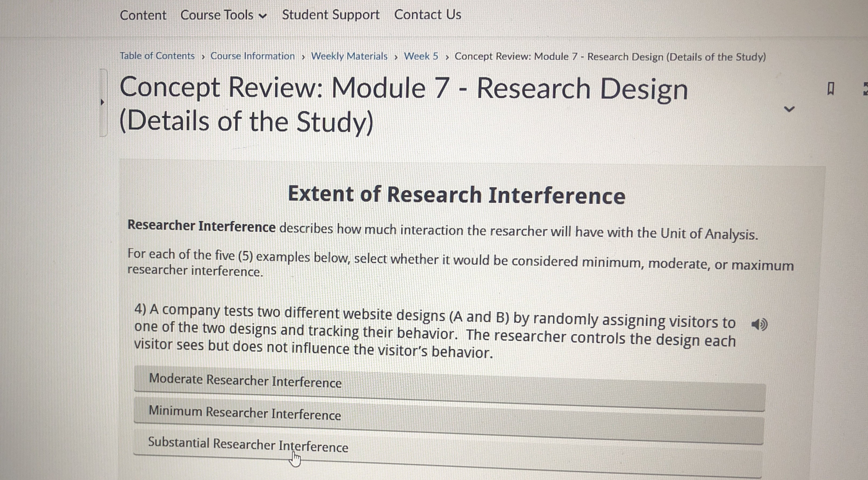Click the partially visible icon at the right edge
The height and width of the screenshot is (480, 868).
(865, 89)
